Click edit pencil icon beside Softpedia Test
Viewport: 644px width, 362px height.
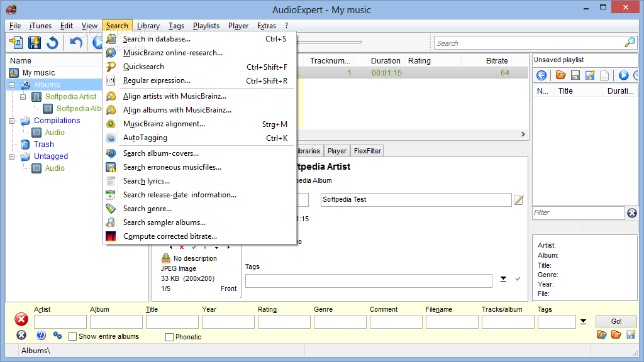(x=519, y=200)
